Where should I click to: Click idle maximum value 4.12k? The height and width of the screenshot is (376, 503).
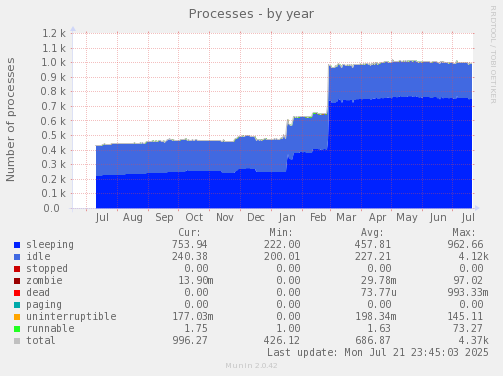473,257
